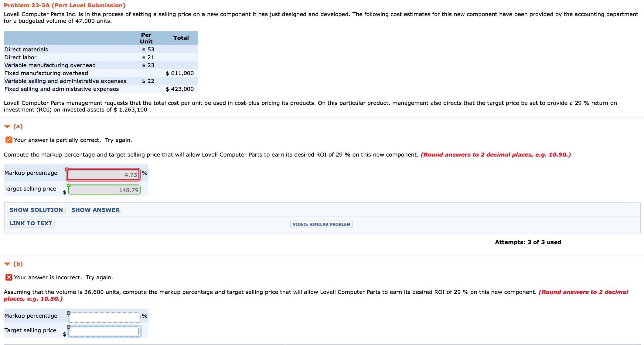
Task: Open the LINK TO TEXT button
Action: pos(31,223)
